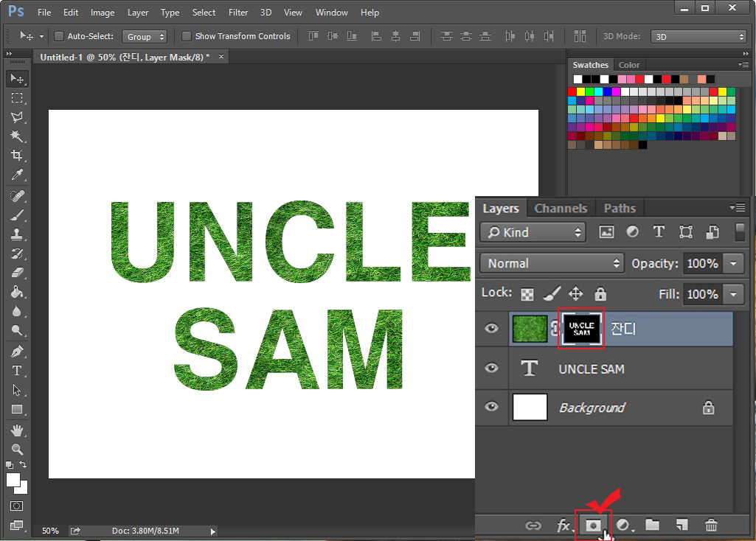Hide the Background layer
This screenshot has height=541, width=756.
pos(491,407)
